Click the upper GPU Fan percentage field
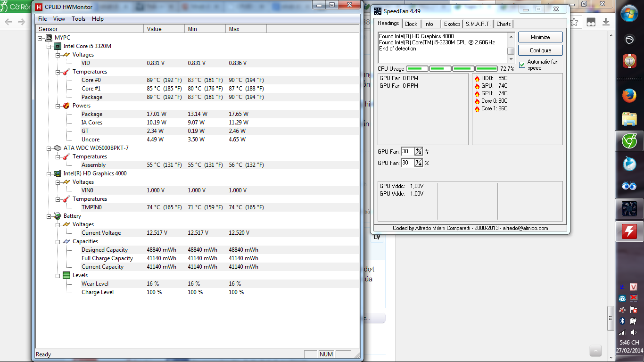 point(408,151)
